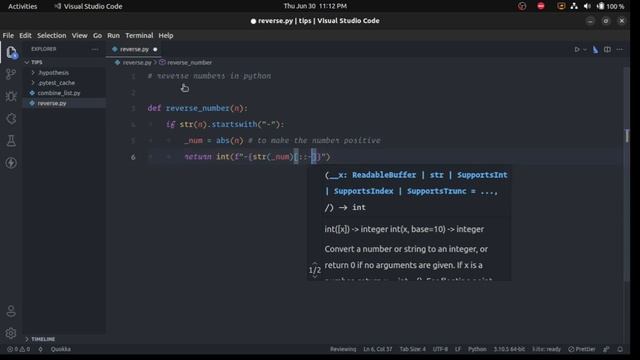Show next signature in parameter hint
Viewport: 640px width, 360px height.
tap(315, 277)
